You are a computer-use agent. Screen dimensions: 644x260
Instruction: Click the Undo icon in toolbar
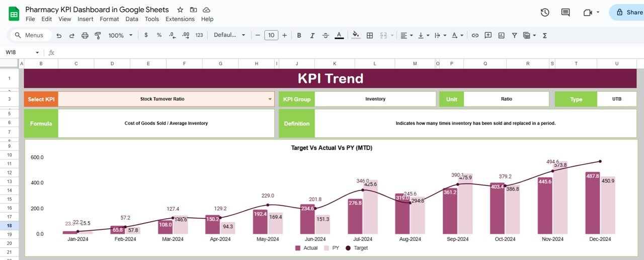59,35
